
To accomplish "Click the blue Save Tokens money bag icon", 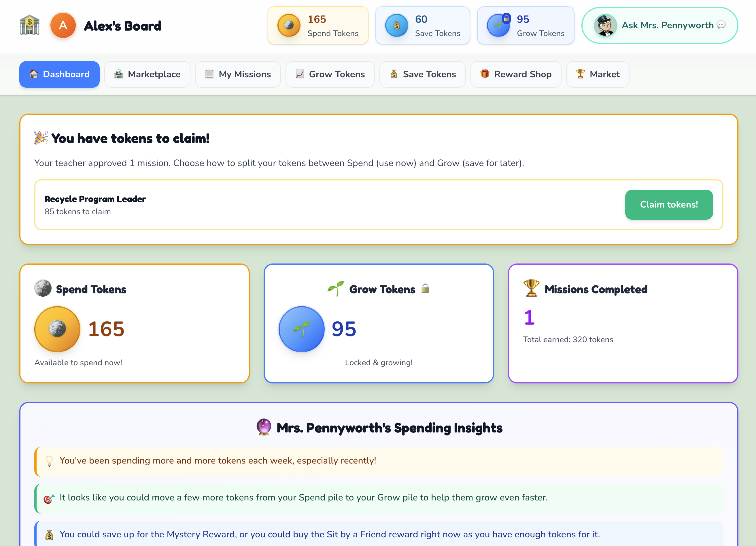I will click(x=396, y=26).
